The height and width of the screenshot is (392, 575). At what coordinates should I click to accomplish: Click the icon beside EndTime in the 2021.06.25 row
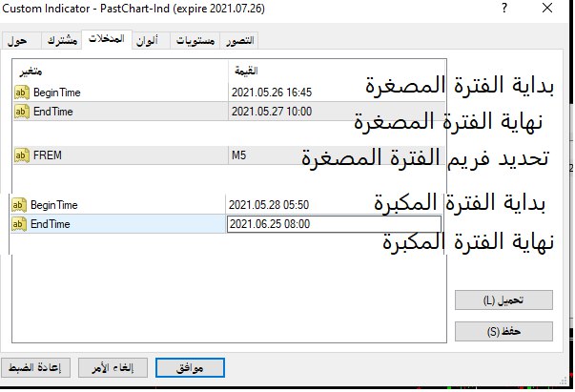19,224
